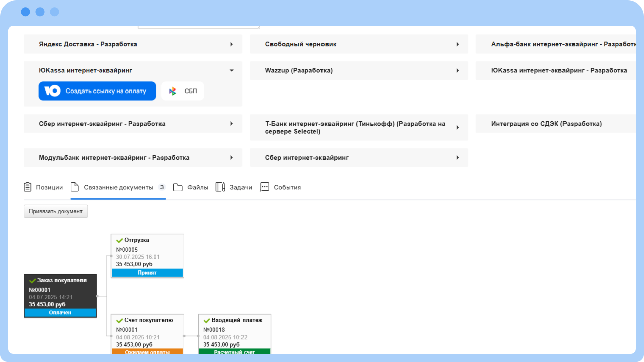Viewport: 644px width, 362px height.
Task: Click the green checkmark on Отгрузка card
Action: (x=119, y=240)
